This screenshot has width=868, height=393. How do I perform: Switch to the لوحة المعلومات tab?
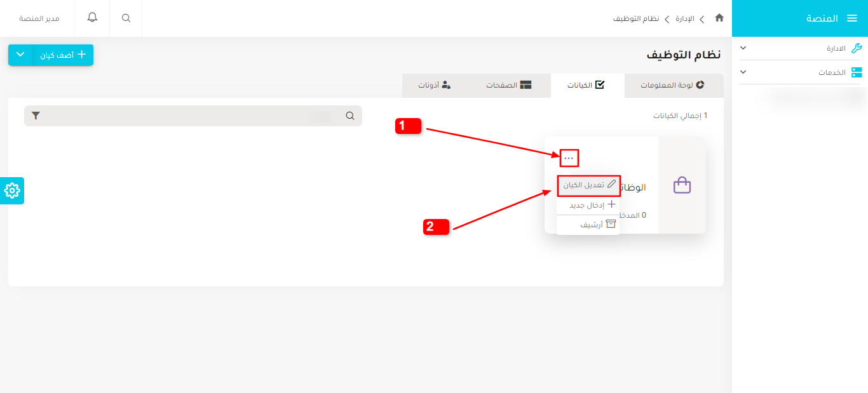pos(673,85)
